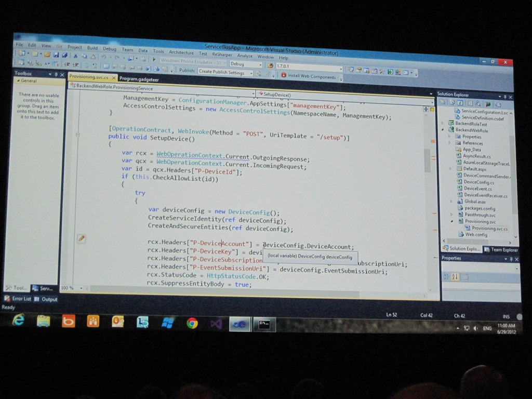
Task: Expand the BackendRoleTest project node
Action: tap(443, 123)
